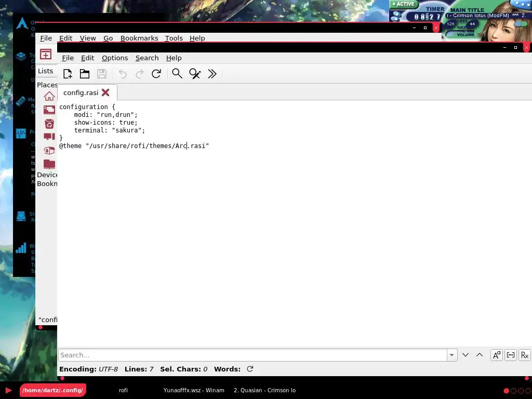532x399 pixels.
Task: Go to Home folder in Places sidebar
Action: (x=49, y=96)
